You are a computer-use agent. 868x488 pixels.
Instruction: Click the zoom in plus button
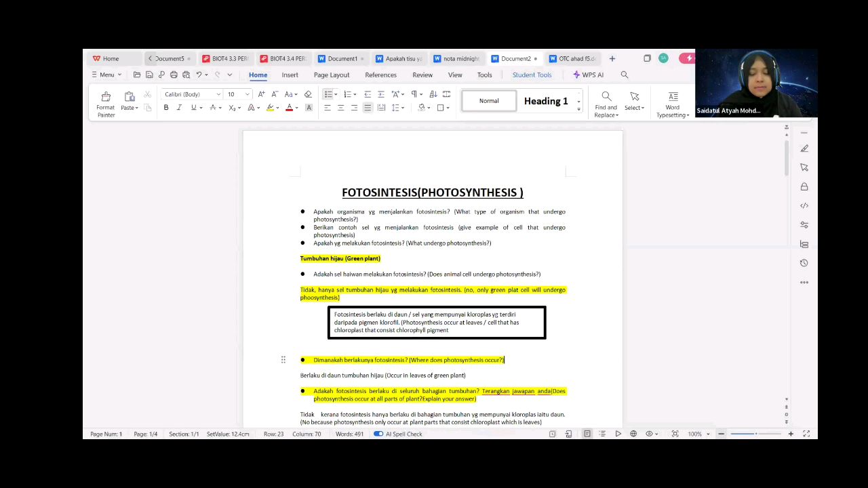[791, 434]
